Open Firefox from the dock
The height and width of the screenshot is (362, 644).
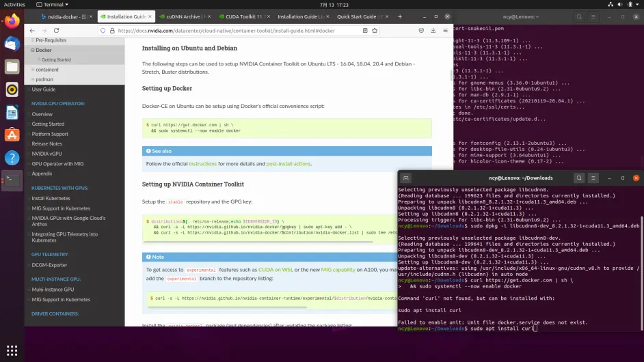(x=12, y=20)
